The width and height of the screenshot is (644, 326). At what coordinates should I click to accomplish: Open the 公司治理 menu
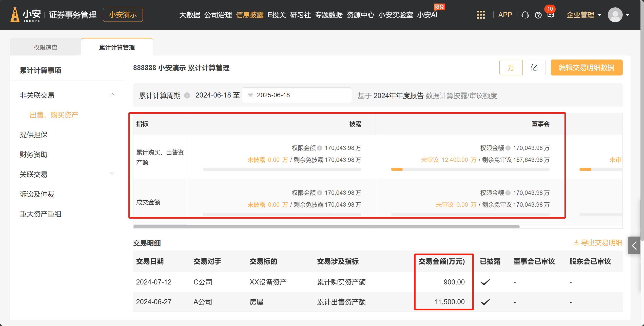click(x=218, y=15)
